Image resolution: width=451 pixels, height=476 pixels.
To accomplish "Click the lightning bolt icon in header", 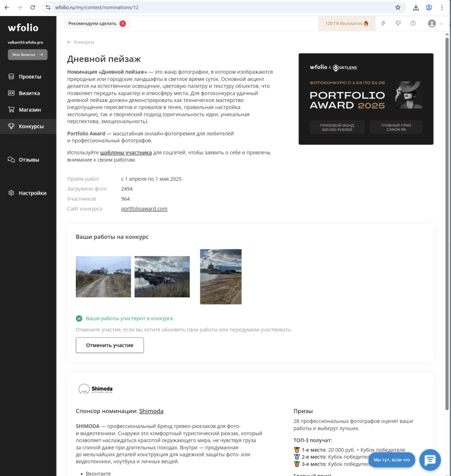I will pyautogui.click(x=383, y=23).
